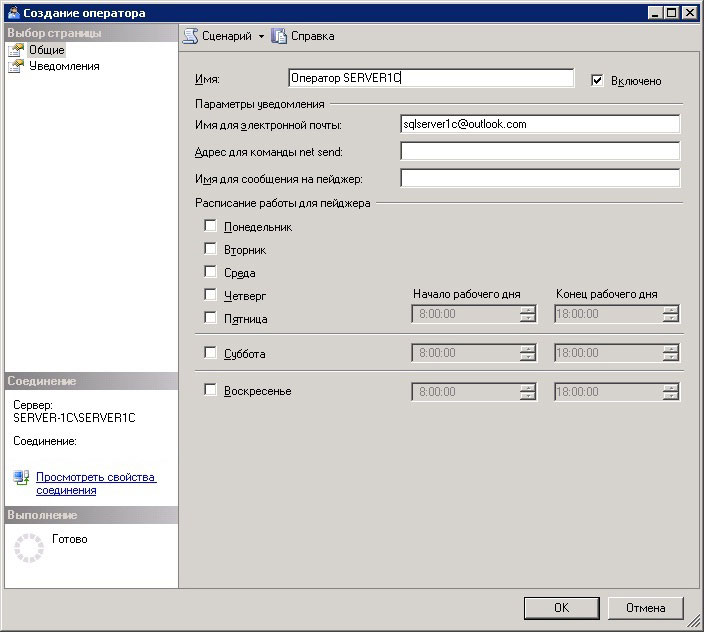Select the Уведомления page icon
Image resolution: width=704 pixels, height=632 pixels.
coord(15,66)
